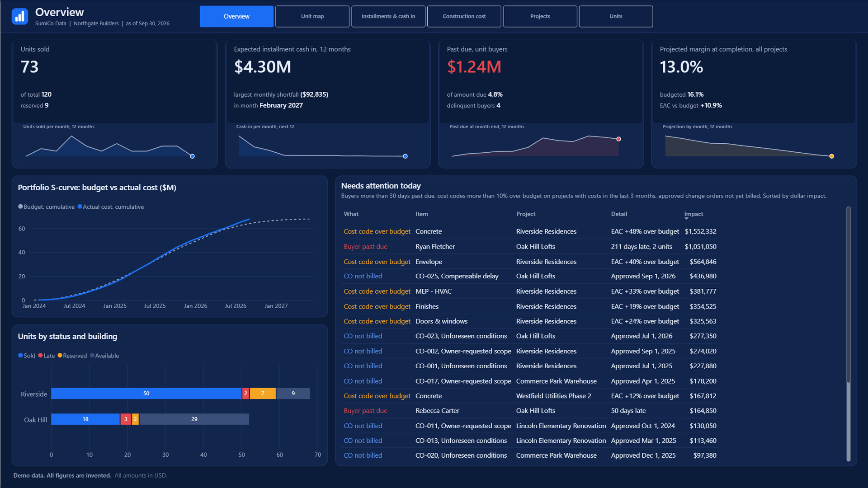The image size is (868, 488).
Task: Click the Item column header
Action: [x=422, y=214]
